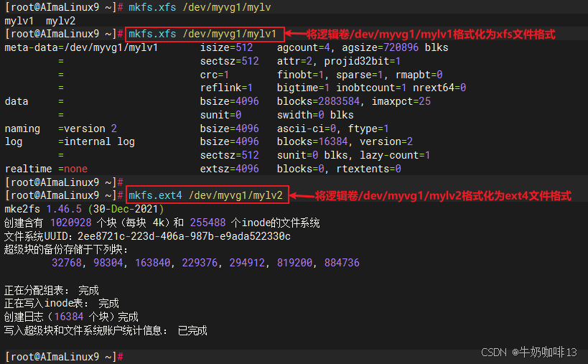
Task: Click the '=internal log' text
Action: [96, 141]
